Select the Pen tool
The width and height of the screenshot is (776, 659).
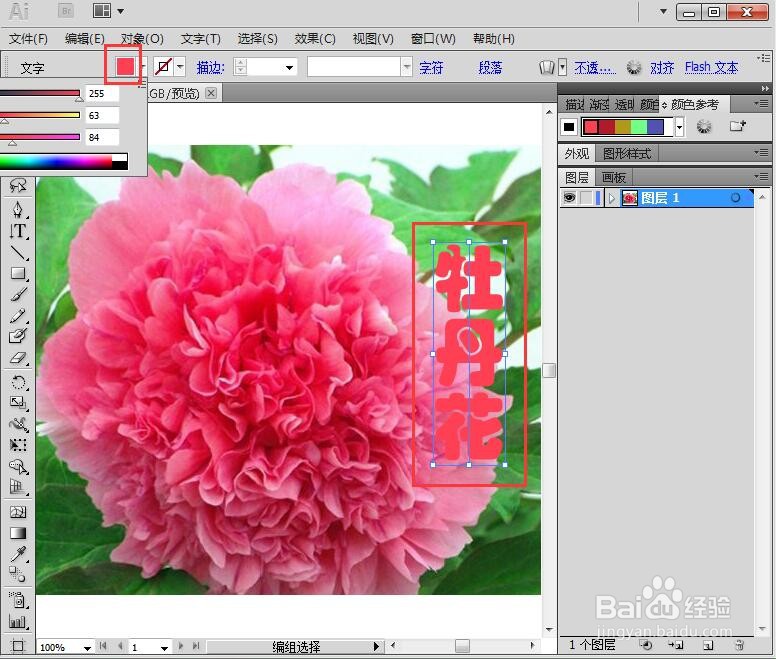(x=18, y=209)
